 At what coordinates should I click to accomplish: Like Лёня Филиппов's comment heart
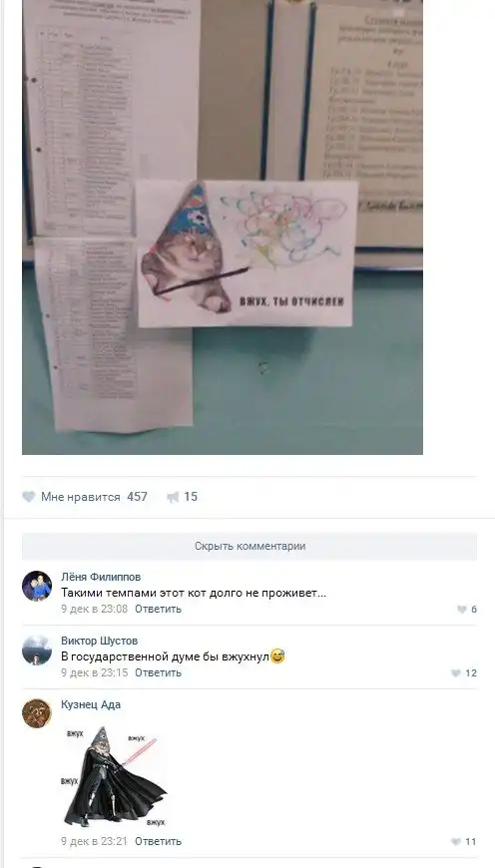click(461, 610)
